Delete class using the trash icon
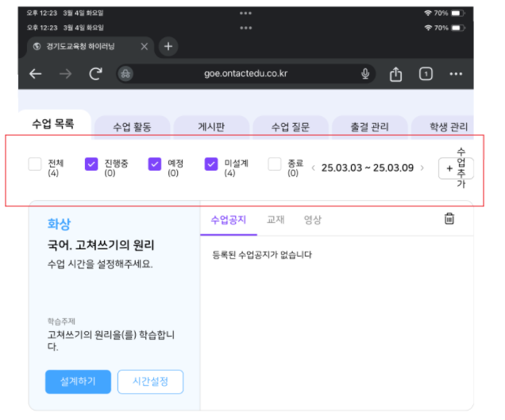The width and height of the screenshot is (505, 420). [449, 219]
